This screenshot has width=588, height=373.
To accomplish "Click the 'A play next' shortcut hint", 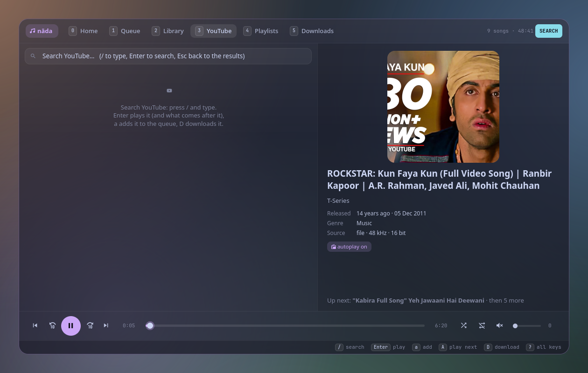I will pyautogui.click(x=458, y=347).
